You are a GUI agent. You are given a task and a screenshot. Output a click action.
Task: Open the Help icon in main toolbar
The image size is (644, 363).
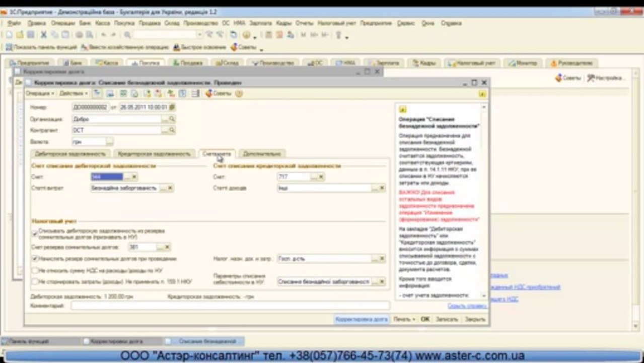click(x=246, y=35)
